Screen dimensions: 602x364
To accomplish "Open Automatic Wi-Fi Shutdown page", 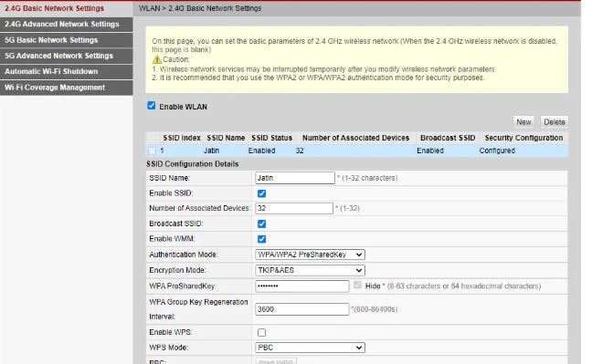I will 67,71.
